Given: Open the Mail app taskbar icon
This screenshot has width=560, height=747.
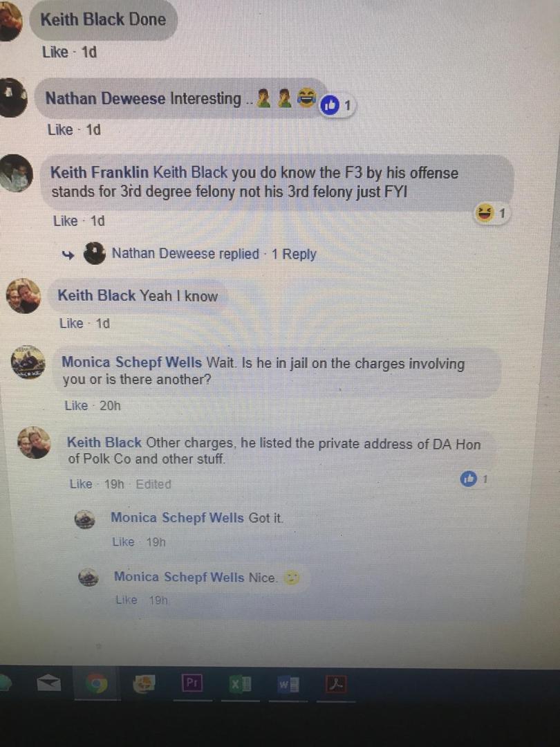Looking at the screenshot, I should click(49, 684).
